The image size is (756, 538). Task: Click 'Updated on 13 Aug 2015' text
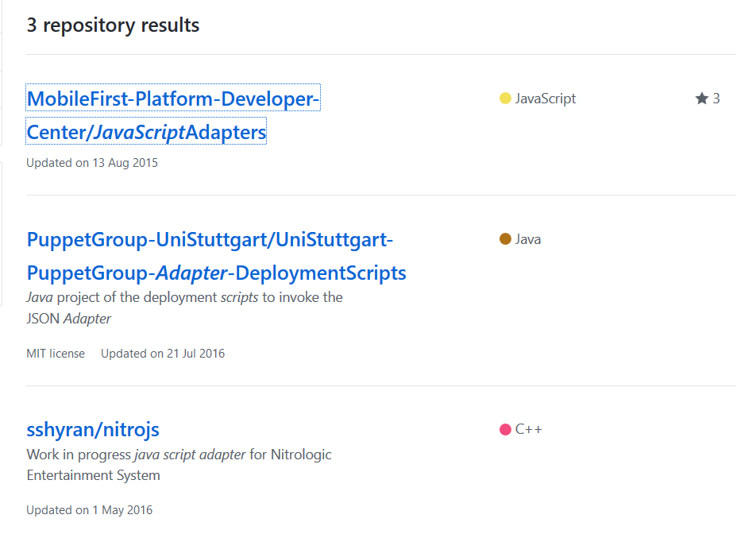coord(92,163)
